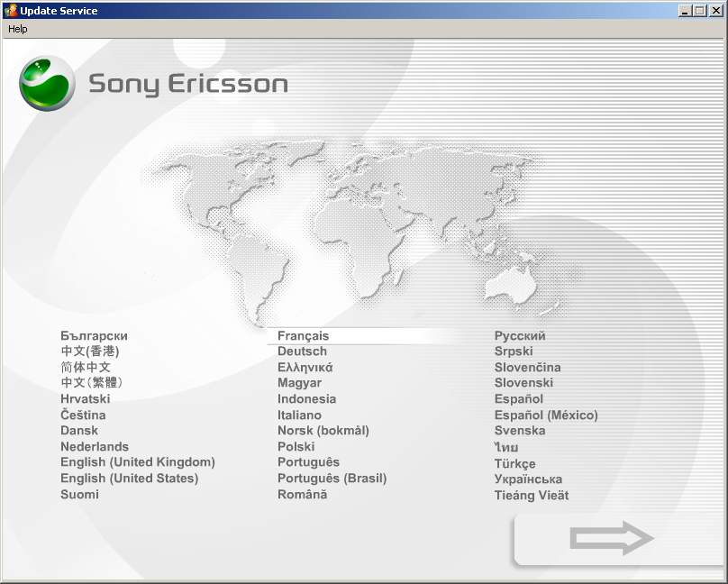Select Português (Brasil) language
Image resolution: width=728 pixels, height=584 pixels.
click(x=332, y=479)
